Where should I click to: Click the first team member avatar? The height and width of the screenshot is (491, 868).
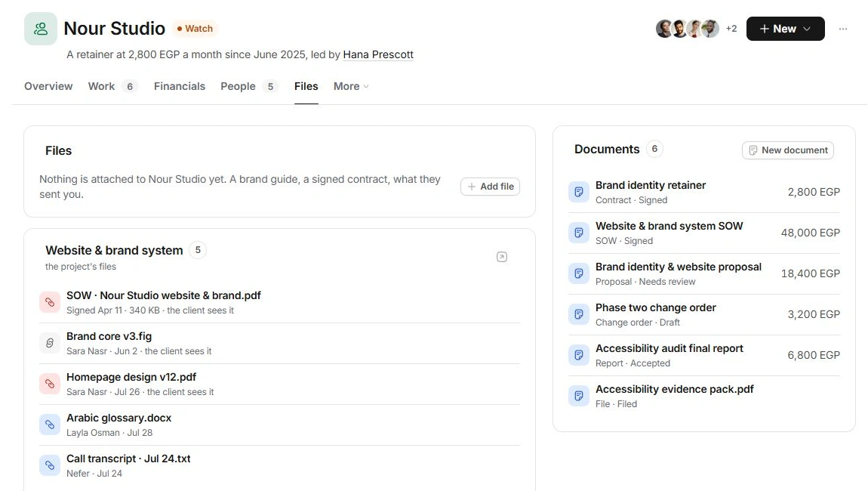[x=664, y=28]
